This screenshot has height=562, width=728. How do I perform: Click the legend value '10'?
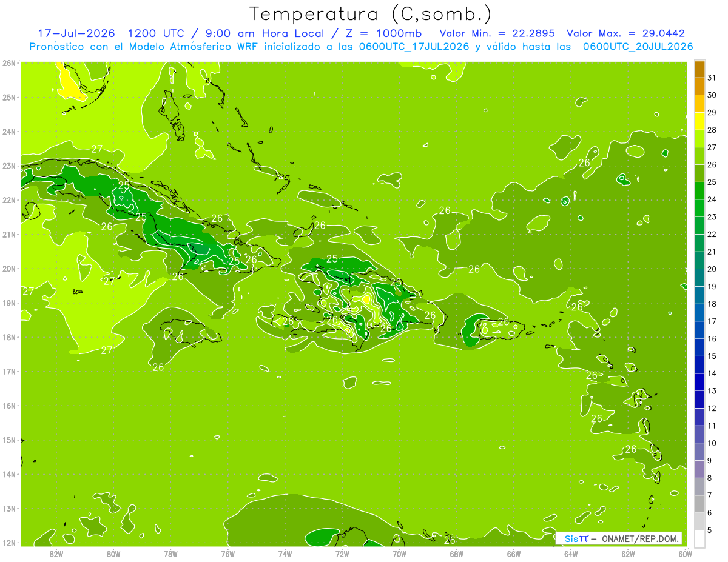tap(712, 443)
